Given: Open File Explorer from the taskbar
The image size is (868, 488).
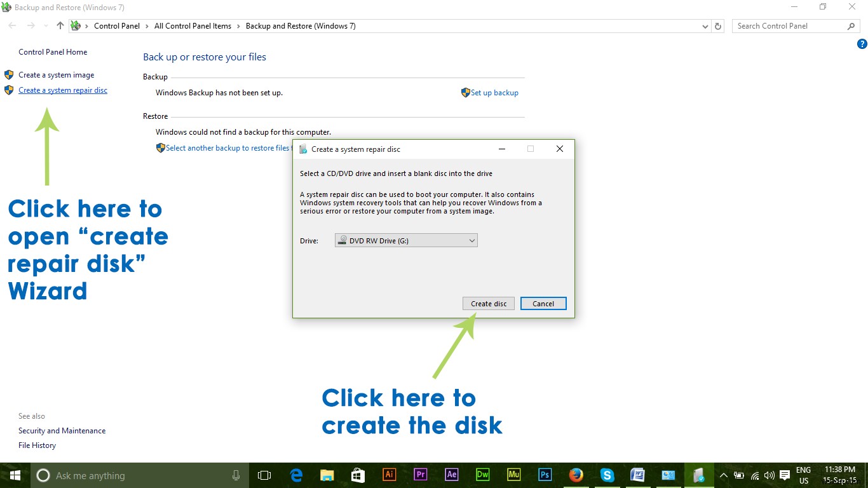Looking at the screenshot, I should [x=327, y=475].
